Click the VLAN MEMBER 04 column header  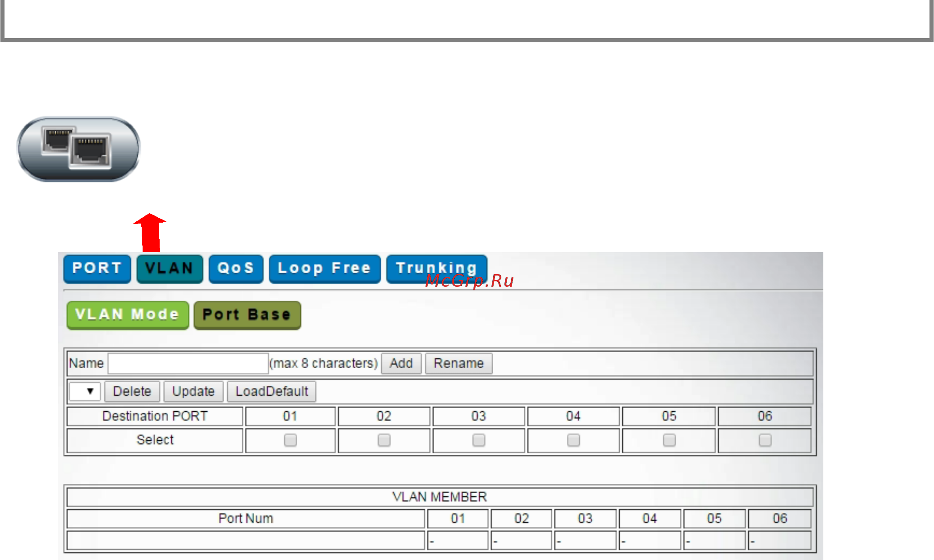click(650, 519)
